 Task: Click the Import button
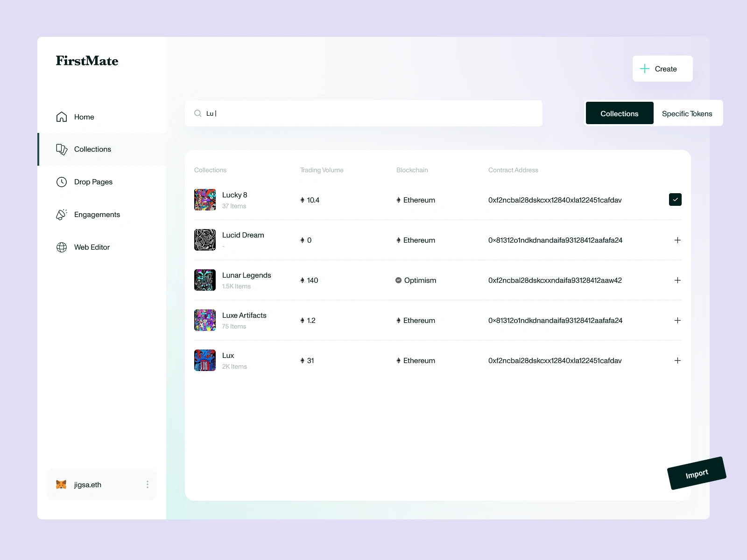[x=697, y=473]
